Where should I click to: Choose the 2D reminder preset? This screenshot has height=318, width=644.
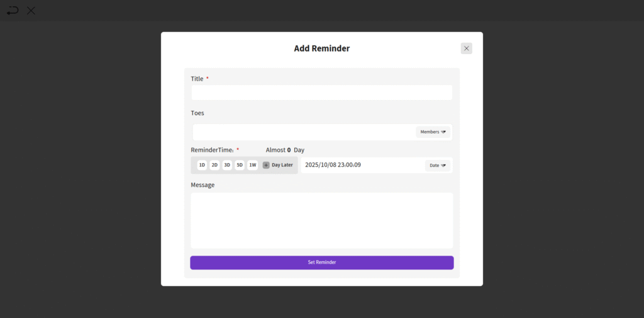(x=214, y=165)
